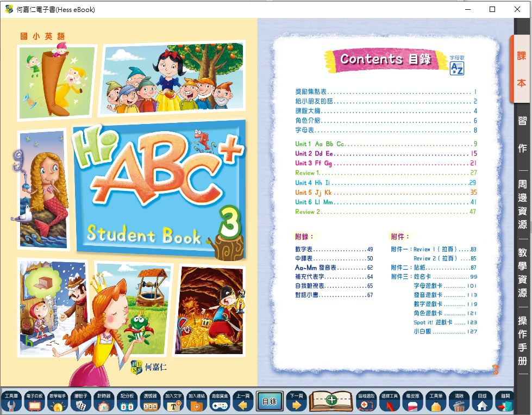Viewport: 532px width, 415px height.
Task: Launch the 教學幫手 teaching helper
Action: click(58, 401)
